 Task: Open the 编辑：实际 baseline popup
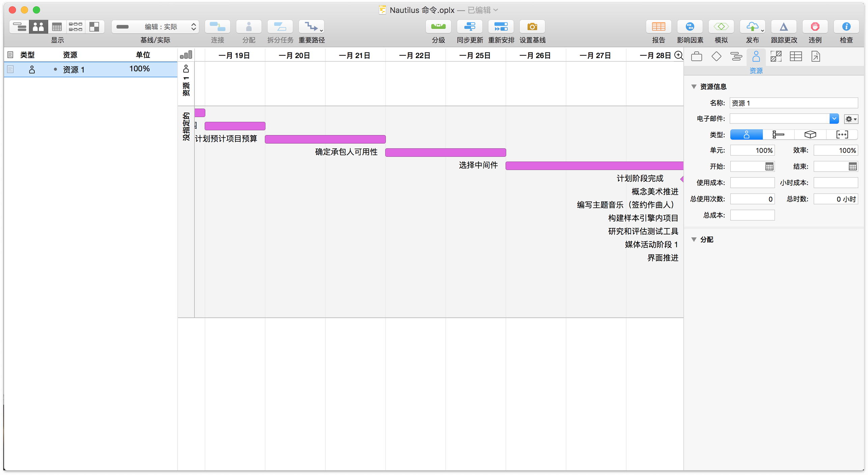pos(155,27)
